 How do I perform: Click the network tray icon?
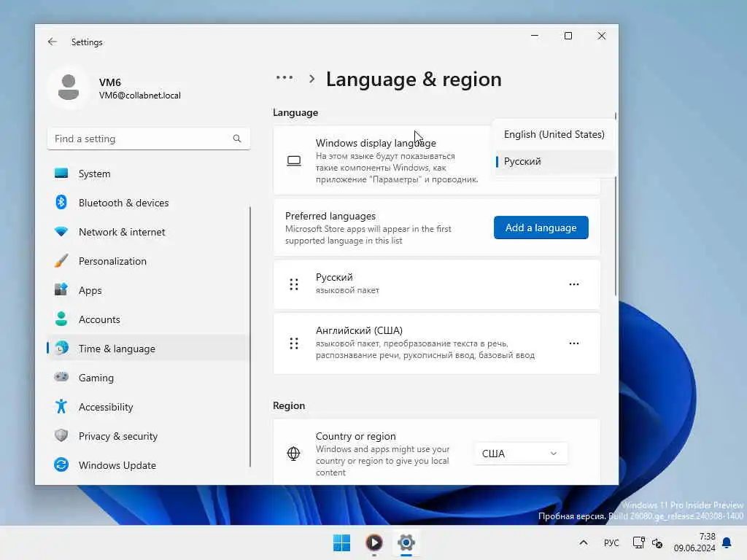[638, 542]
